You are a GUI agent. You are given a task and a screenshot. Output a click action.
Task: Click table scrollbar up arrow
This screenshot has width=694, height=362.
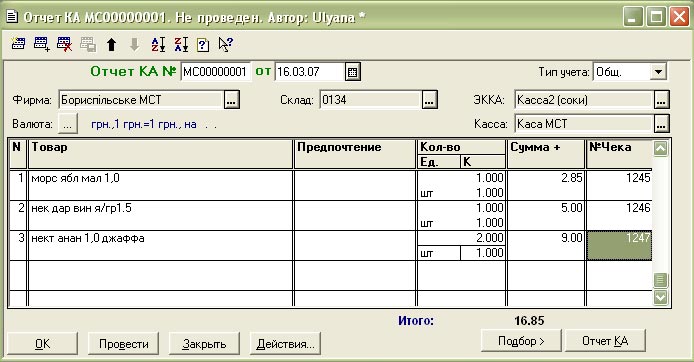[660, 149]
